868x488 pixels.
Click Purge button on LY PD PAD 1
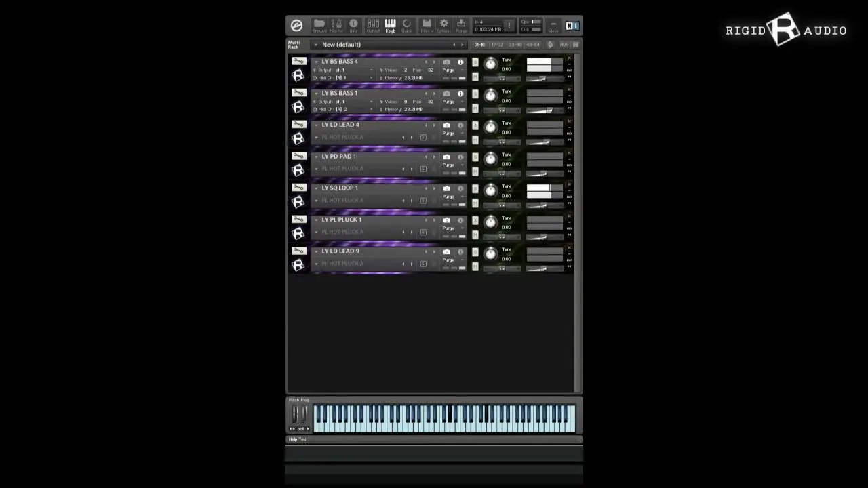[x=448, y=165]
